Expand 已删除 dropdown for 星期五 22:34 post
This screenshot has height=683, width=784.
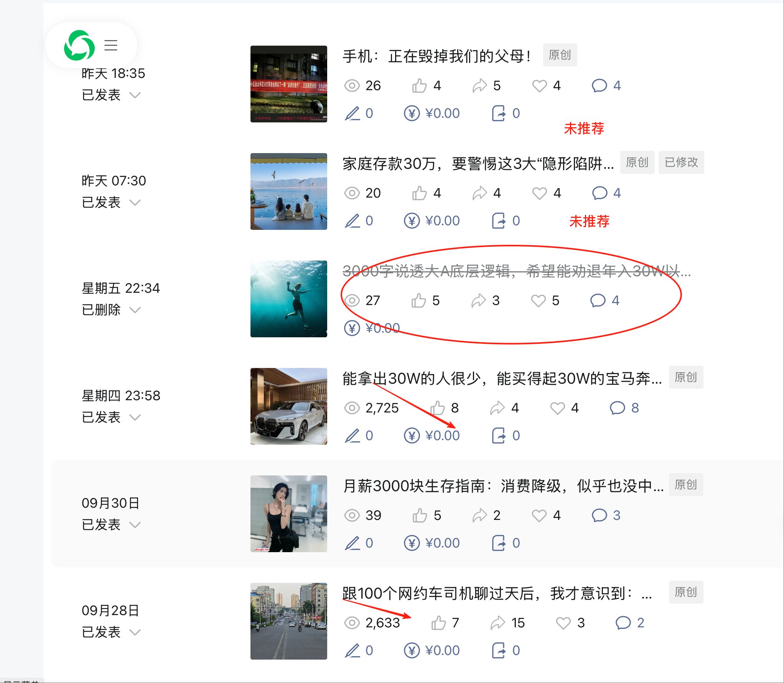click(x=135, y=310)
